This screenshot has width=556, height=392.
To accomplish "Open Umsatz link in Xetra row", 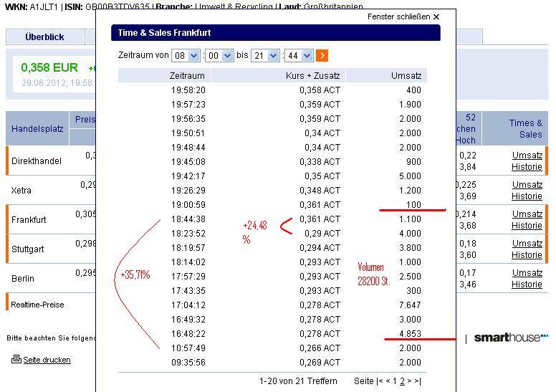I will point(527,185).
